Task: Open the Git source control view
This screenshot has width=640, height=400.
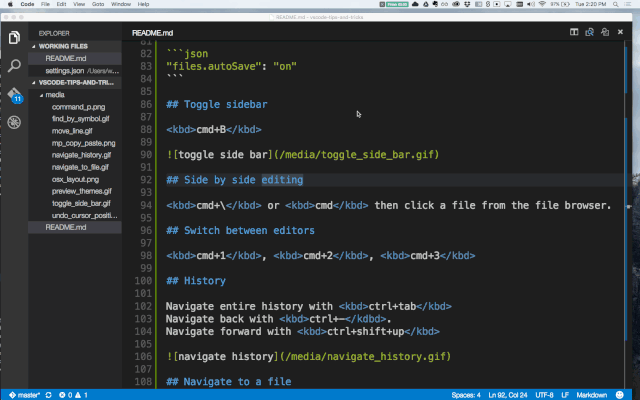Action: point(14,95)
